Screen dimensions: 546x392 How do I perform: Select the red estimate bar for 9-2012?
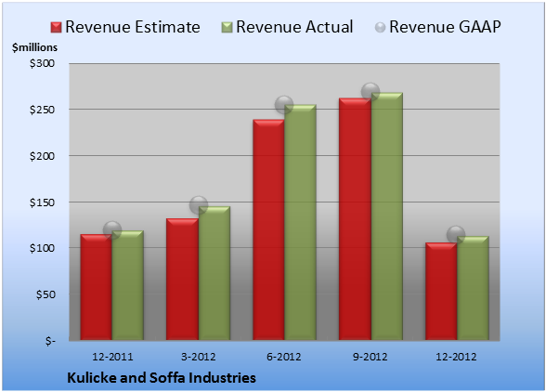coord(355,219)
